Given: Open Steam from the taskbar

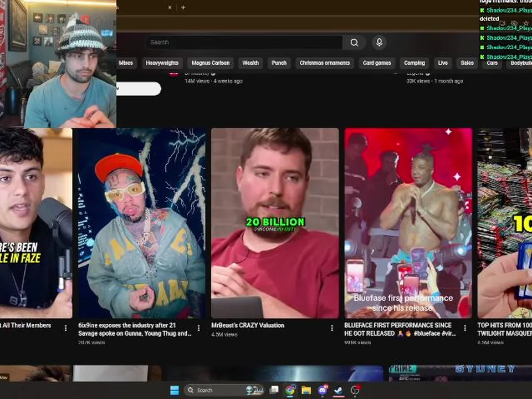Looking at the screenshot, I should point(338,390).
